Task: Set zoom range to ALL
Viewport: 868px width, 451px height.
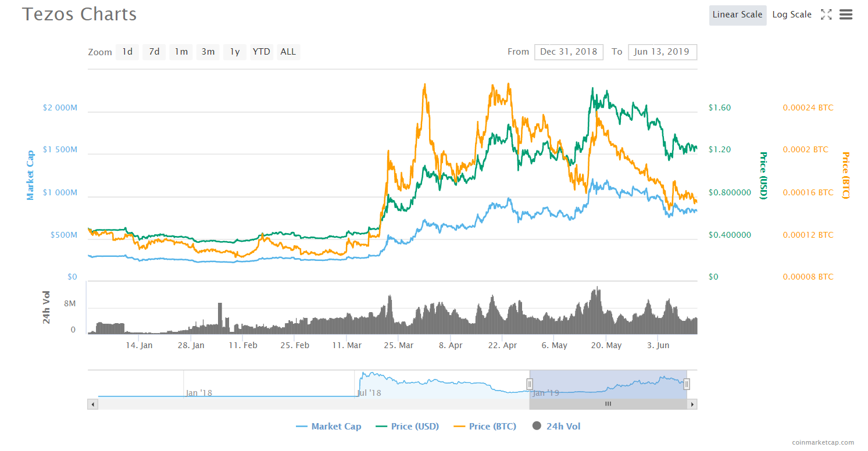Action: (x=288, y=52)
